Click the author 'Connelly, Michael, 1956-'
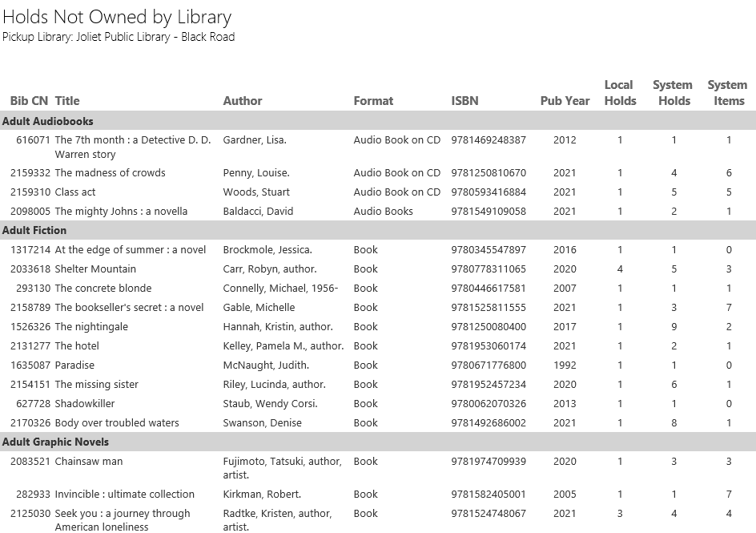 coord(280,289)
